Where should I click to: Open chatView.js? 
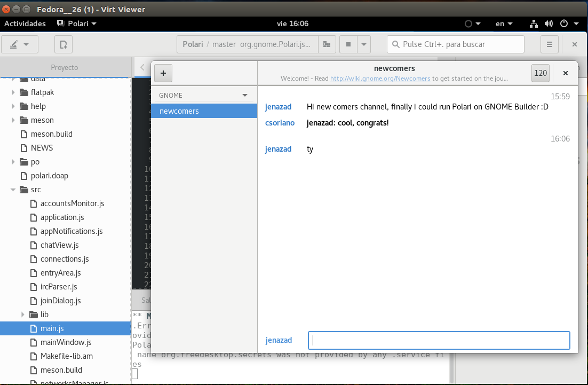(60, 245)
